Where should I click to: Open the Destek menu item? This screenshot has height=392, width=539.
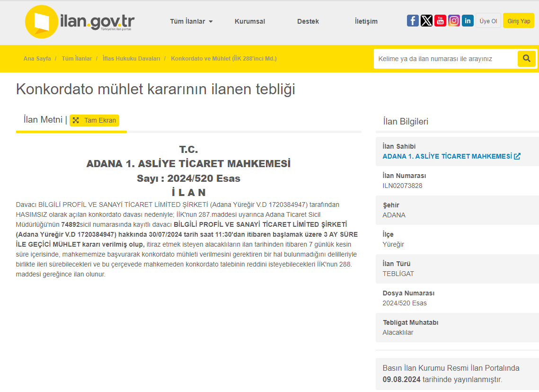pos(308,21)
